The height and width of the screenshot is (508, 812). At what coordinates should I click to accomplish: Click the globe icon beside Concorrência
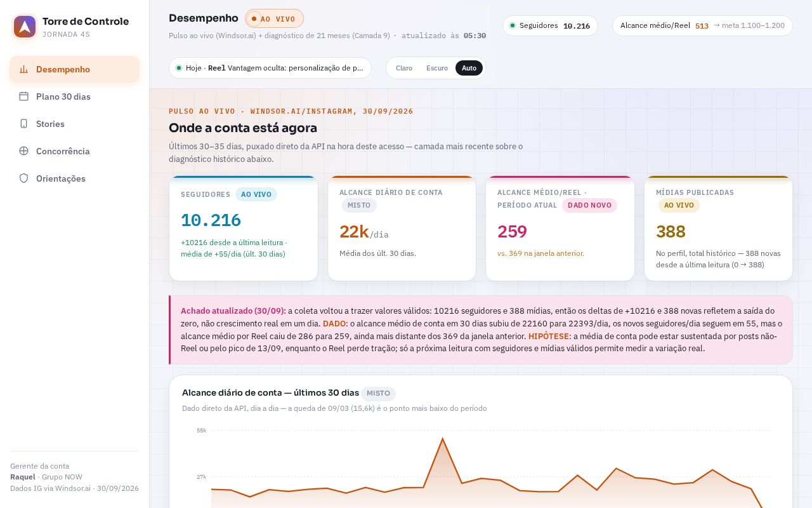[24, 151]
